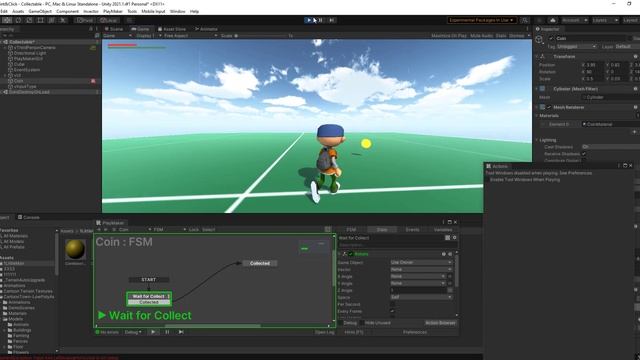Click the PlayMaker pause button below graph
The width and height of the screenshot is (640, 360).
167,332
